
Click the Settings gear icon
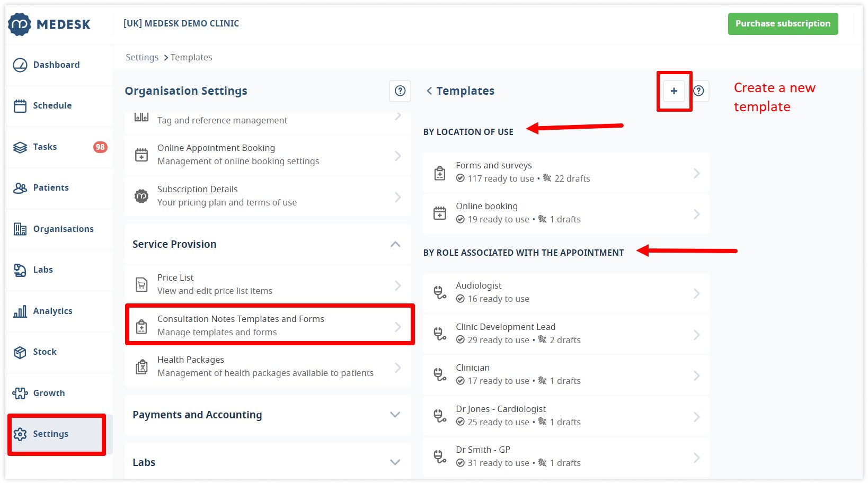click(x=20, y=434)
